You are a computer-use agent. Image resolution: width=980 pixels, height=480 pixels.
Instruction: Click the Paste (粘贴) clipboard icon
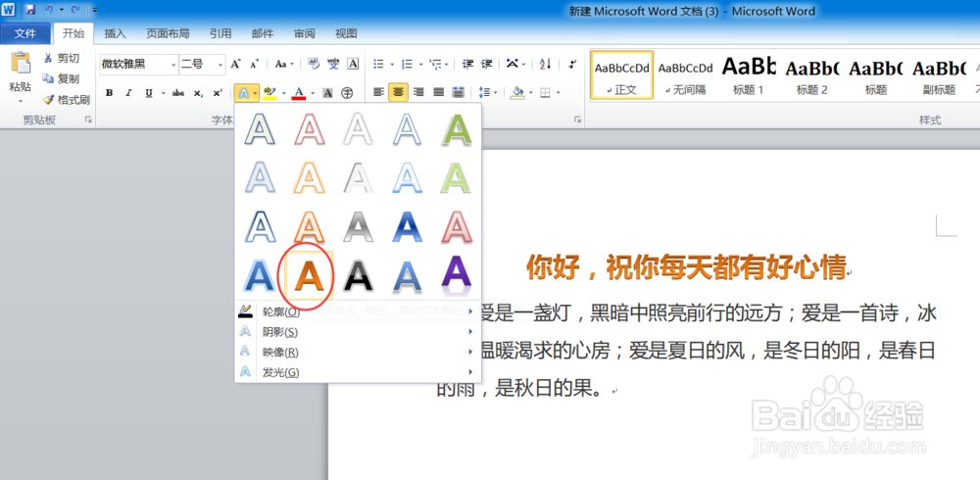pos(21,65)
